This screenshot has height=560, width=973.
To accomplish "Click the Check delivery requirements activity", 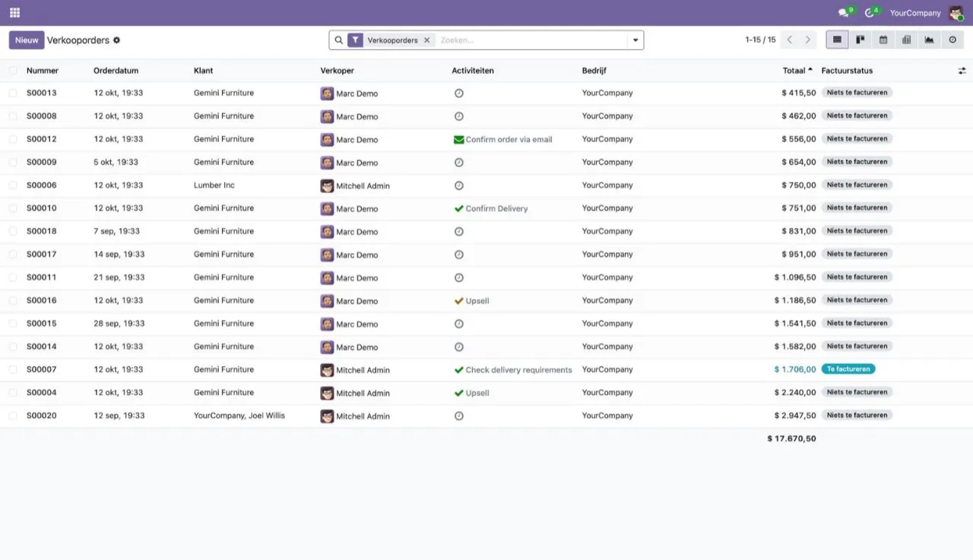I will pos(518,370).
